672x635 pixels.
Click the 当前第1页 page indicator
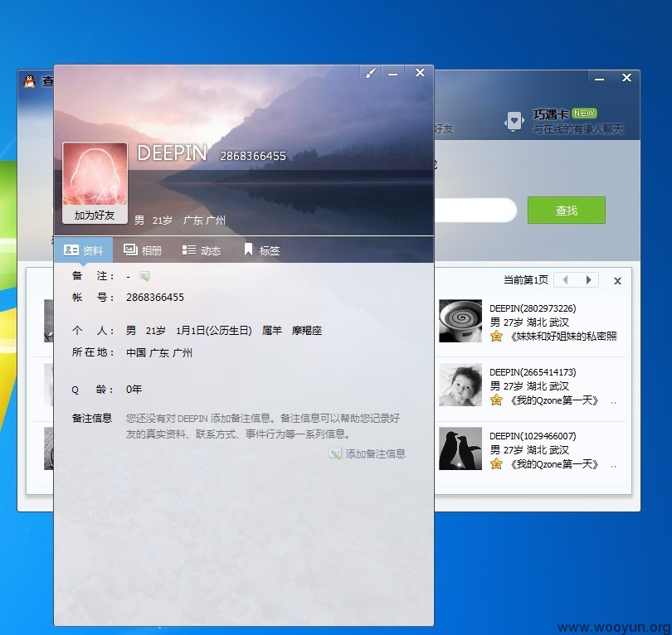coord(525,280)
